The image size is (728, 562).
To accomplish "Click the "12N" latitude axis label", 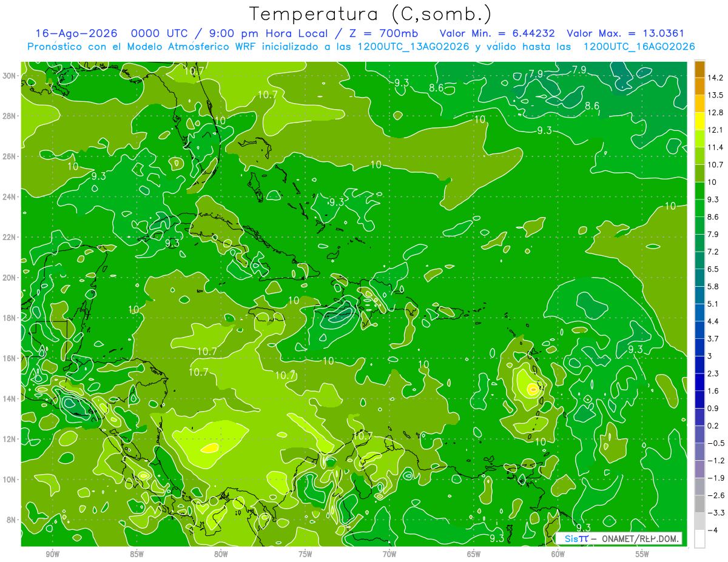I will (10, 439).
